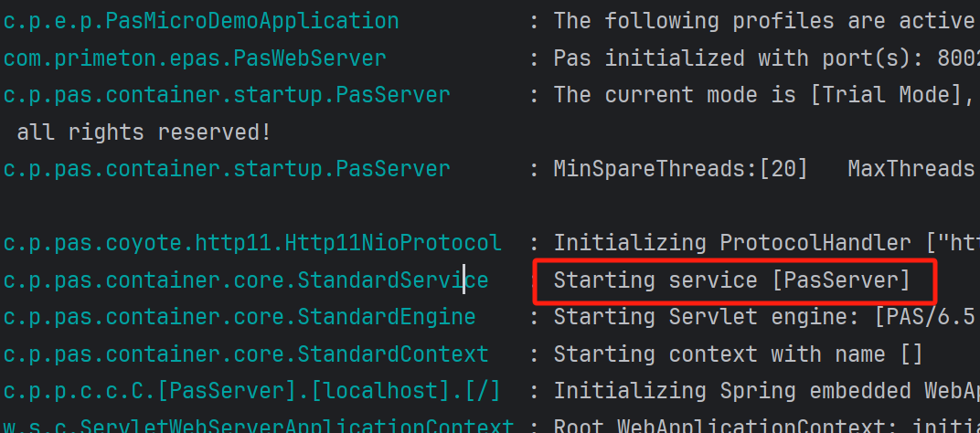Click "Starting context with name []" message
The image size is (980, 433).
click(x=738, y=354)
